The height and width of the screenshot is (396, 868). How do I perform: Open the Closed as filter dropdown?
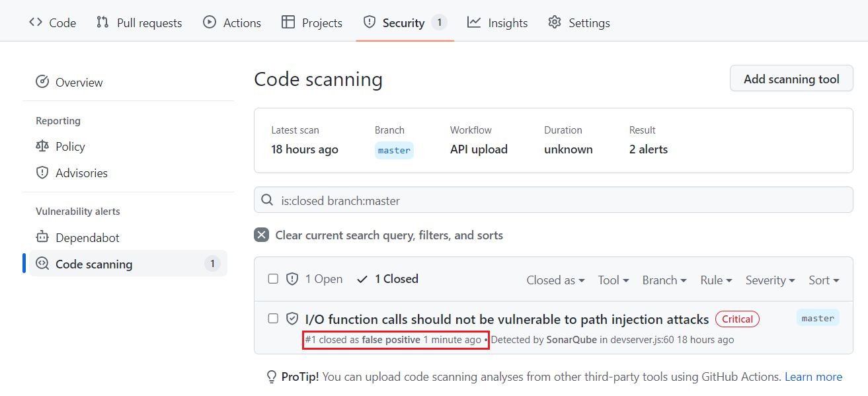(x=555, y=280)
